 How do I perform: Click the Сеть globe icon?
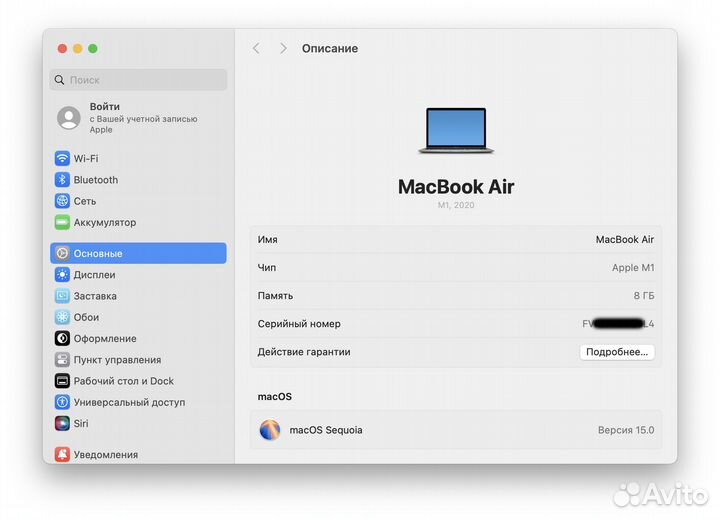62,201
